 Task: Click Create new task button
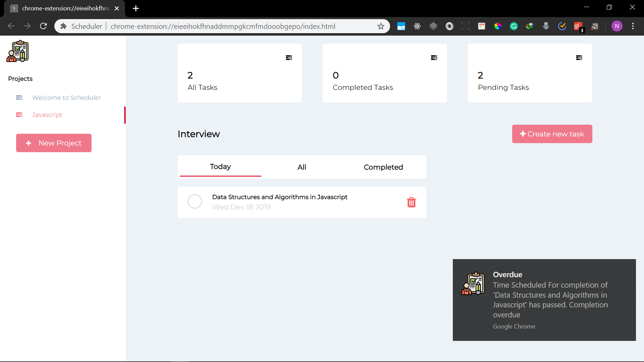point(552,134)
